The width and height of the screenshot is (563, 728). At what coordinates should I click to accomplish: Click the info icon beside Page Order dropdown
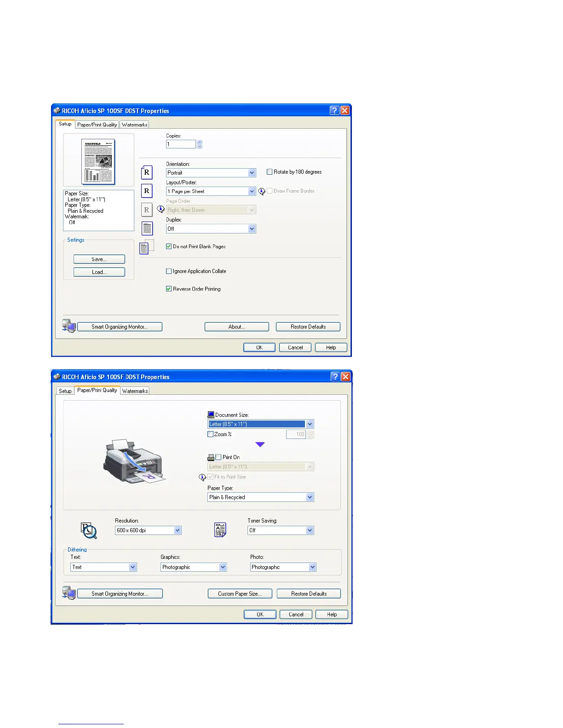point(161,209)
